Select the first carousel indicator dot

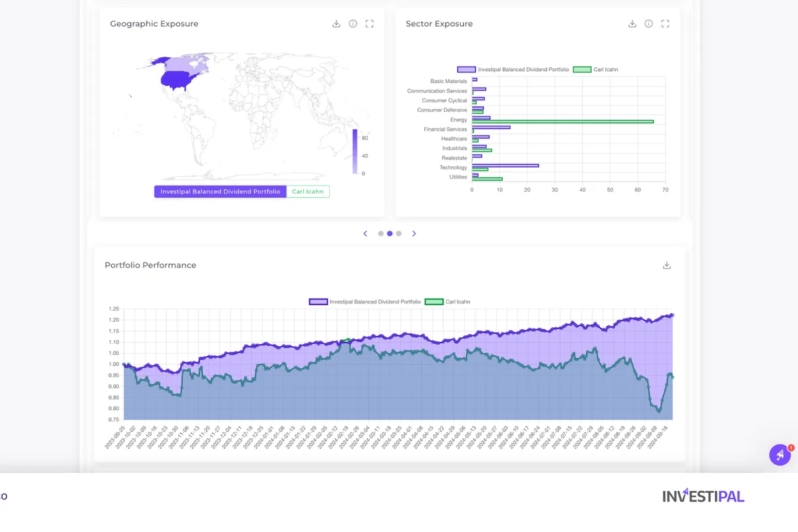coord(381,233)
